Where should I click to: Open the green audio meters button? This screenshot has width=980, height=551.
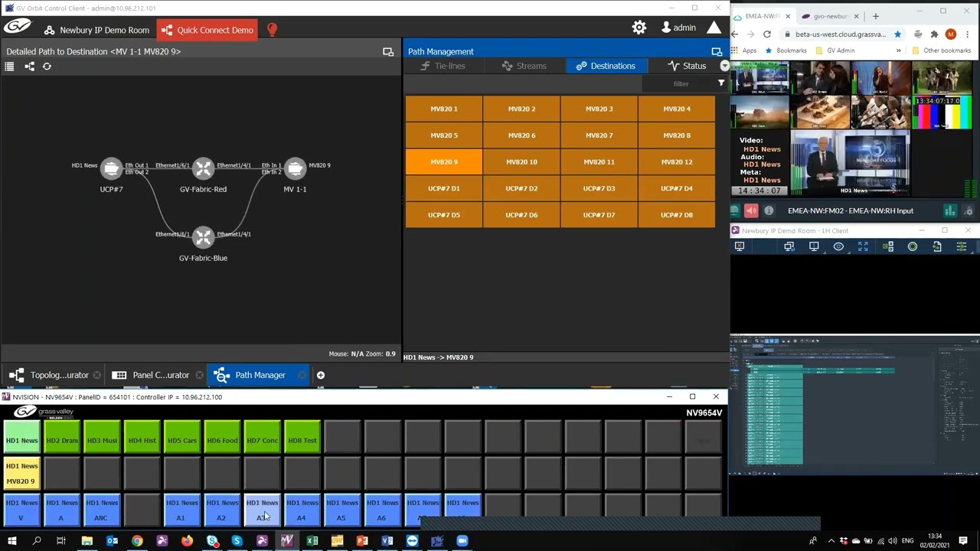tap(950, 210)
